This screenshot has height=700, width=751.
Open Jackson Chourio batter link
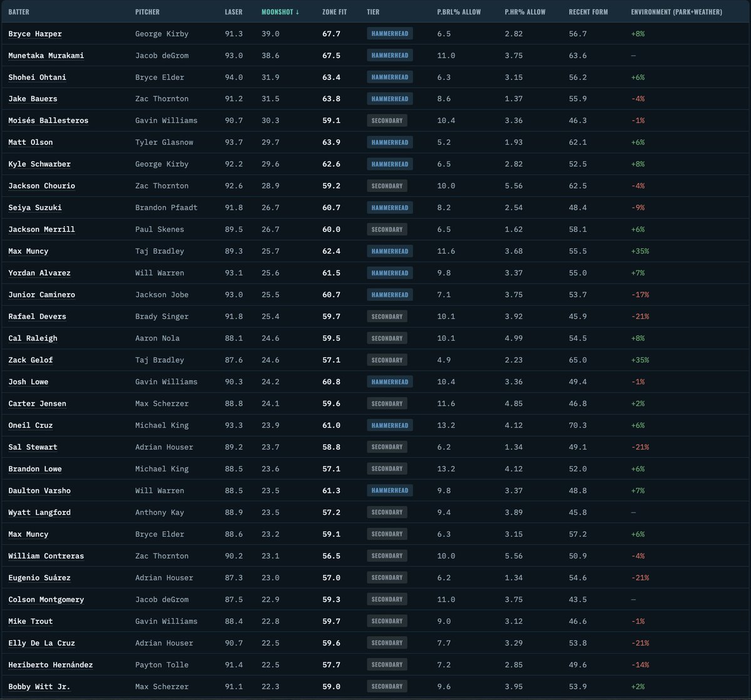point(41,186)
